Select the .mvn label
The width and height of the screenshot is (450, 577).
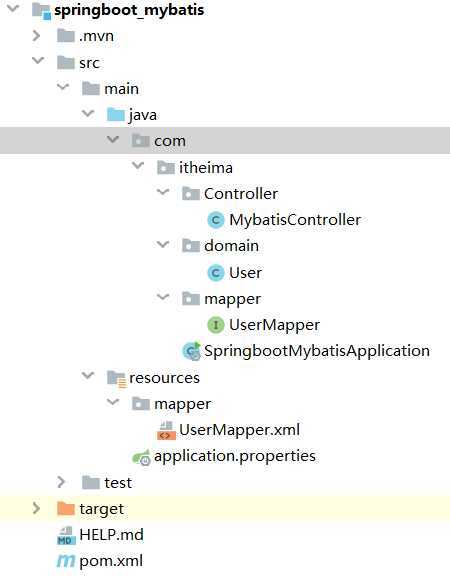[96, 36]
